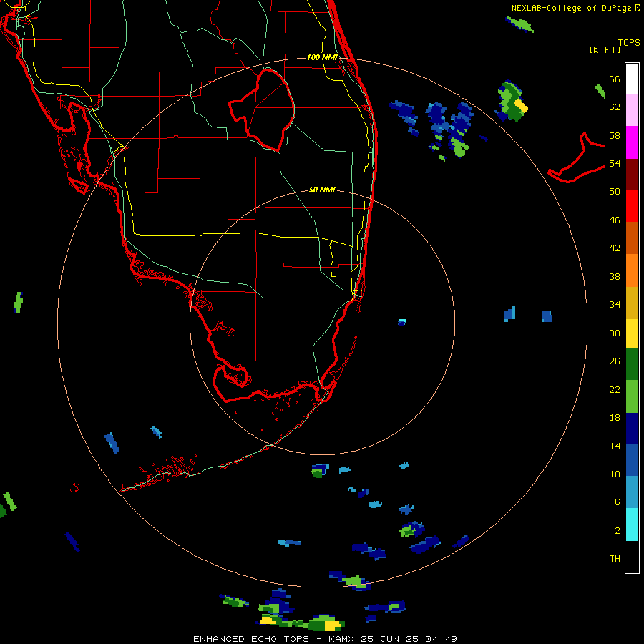The height and width of the screenshot is (644, 644).
Task: Select the light green legend swatch
Action: [632, 396]
